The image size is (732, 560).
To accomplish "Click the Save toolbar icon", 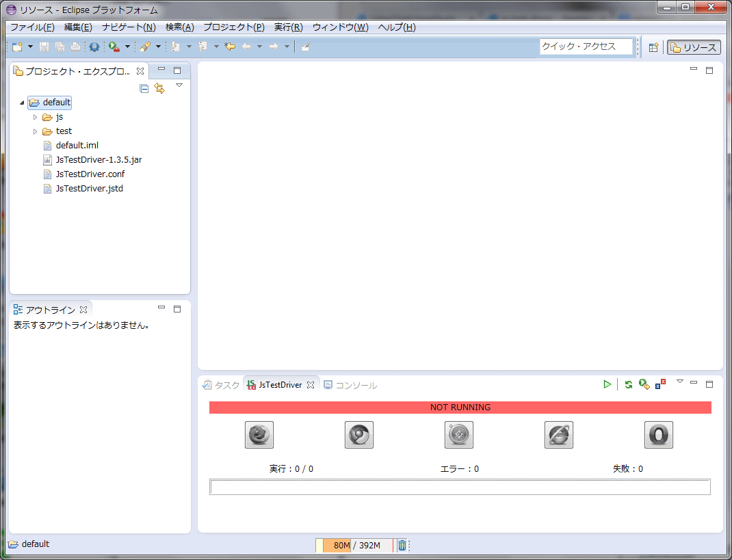I will [44, 46].
